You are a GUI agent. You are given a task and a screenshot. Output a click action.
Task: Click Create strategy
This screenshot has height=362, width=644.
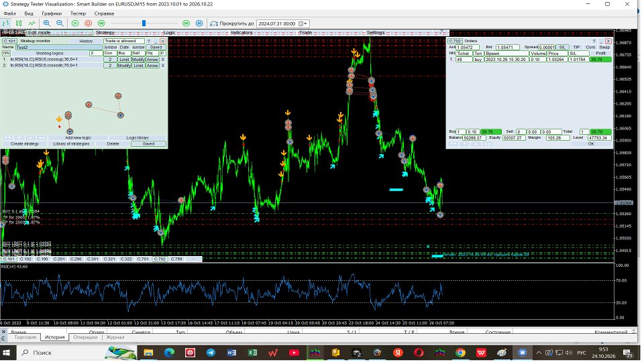pyautogui.click(x=25, y=144)
